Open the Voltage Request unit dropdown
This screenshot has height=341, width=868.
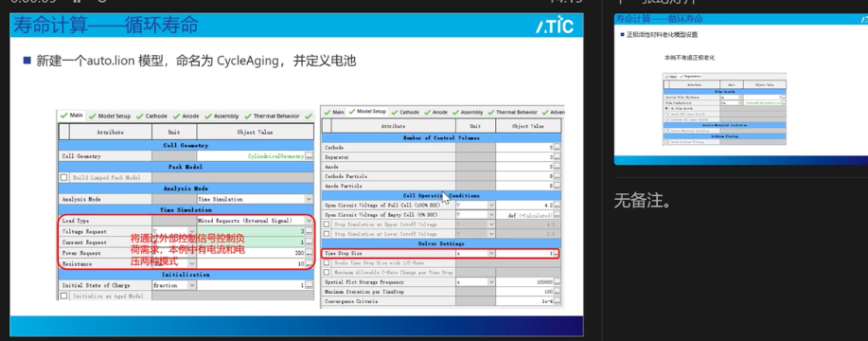pyautogui.click(x=191, y=231)
